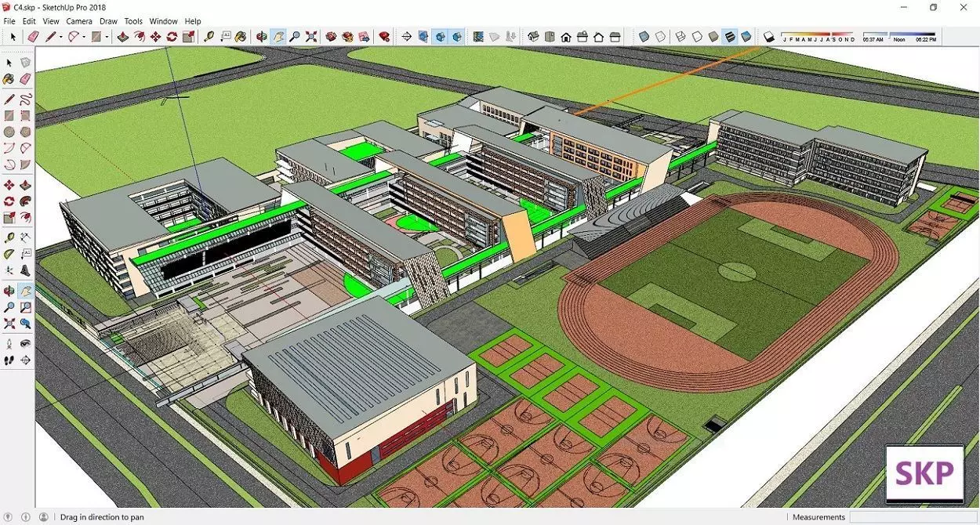
Task: Enable Wireframe face style
Action: (681, 36)
